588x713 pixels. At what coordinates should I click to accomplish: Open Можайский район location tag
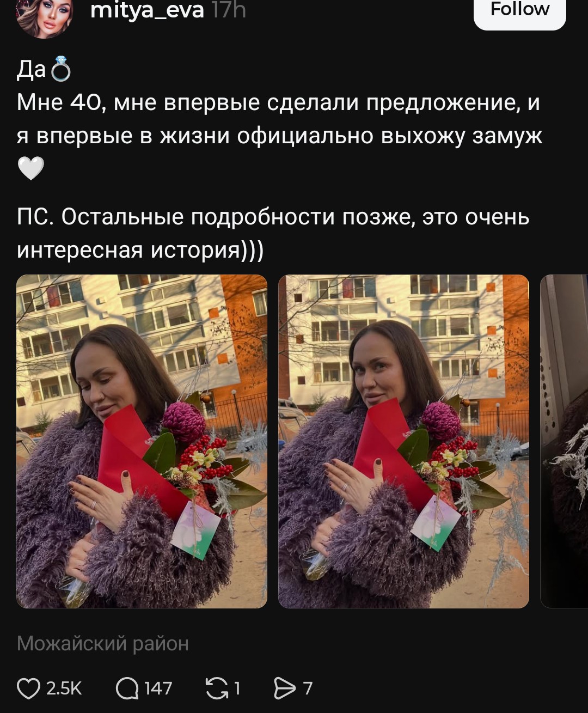pyautogui.click(x=102, y=643)
